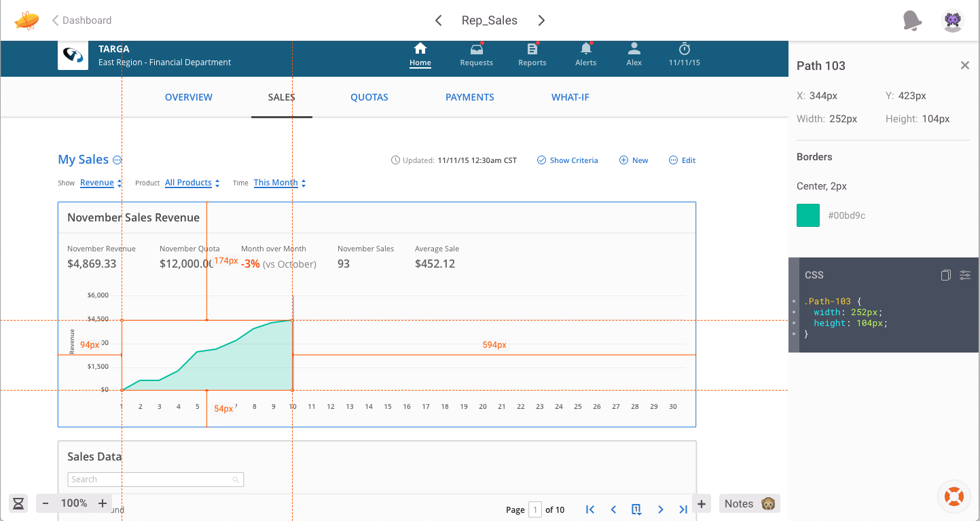
Task: Switch to OVERVIEW tab
Action: click(189, 97)
